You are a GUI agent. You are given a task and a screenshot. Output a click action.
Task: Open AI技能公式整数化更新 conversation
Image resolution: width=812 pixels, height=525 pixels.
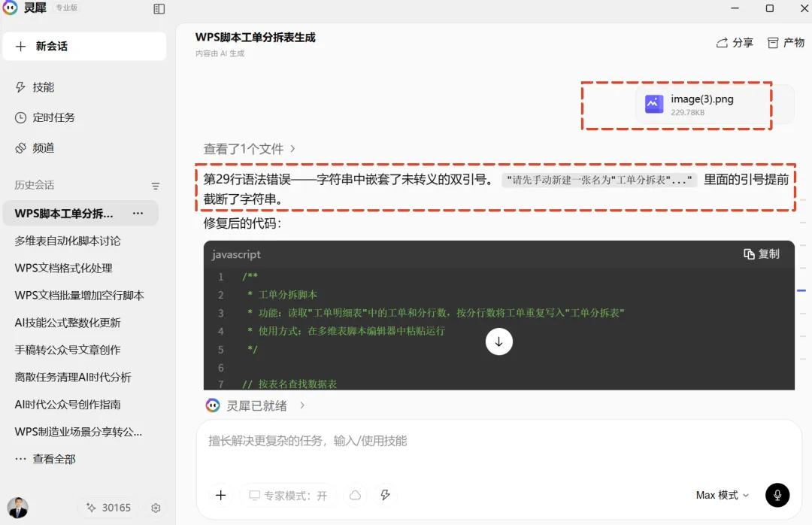[x=68, y=323]
